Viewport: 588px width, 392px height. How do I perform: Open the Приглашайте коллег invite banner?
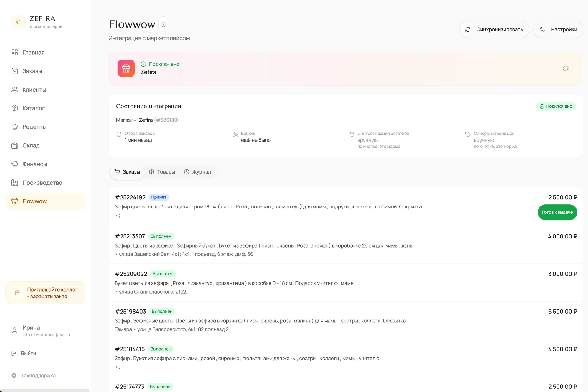(45, 293)
